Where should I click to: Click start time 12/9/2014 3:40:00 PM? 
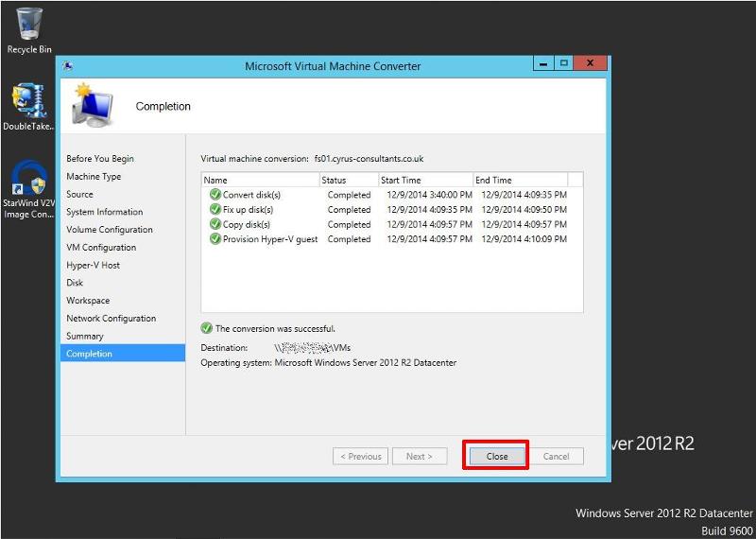(x=429, y=195)
